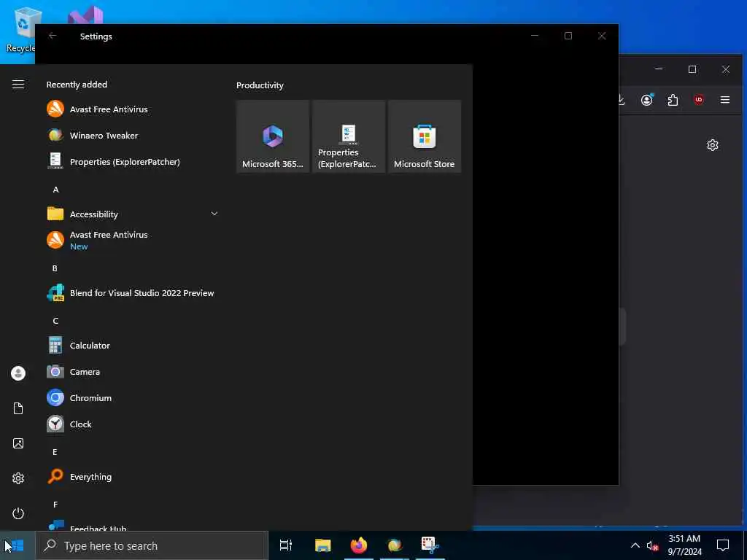Image resolution: width=747 pixels, height=560 pixels.
Task: Open the Microsoft Store tile
Action: [x=425, y=136]
